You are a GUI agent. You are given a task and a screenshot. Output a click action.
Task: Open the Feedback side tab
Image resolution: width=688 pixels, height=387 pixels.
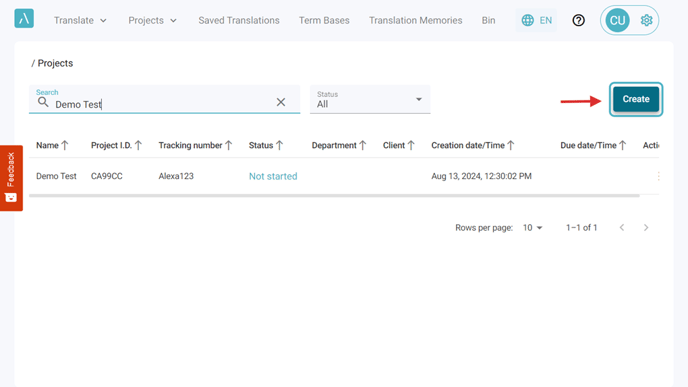coord(11,178)
